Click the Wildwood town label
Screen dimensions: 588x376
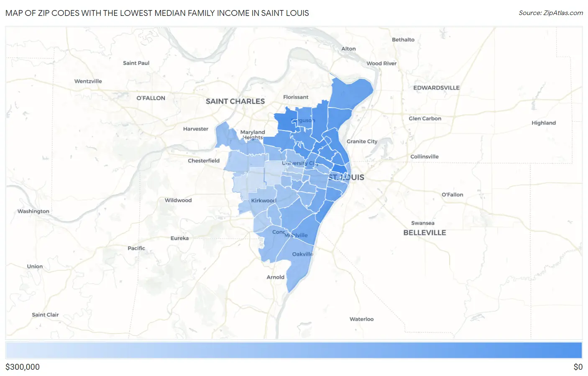pyautogui.click(x=178, y=200)
